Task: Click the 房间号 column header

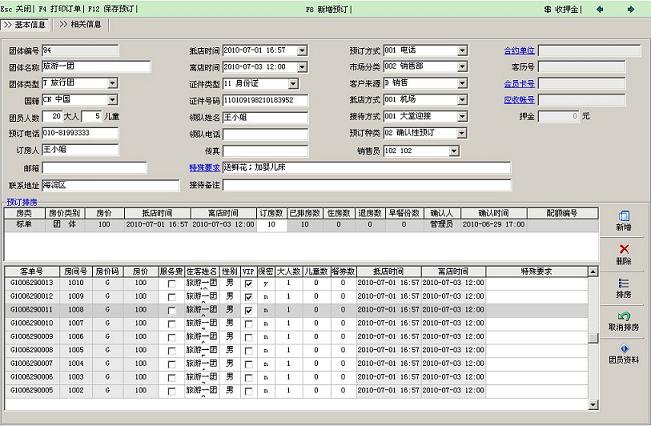Action: point(76,272)
